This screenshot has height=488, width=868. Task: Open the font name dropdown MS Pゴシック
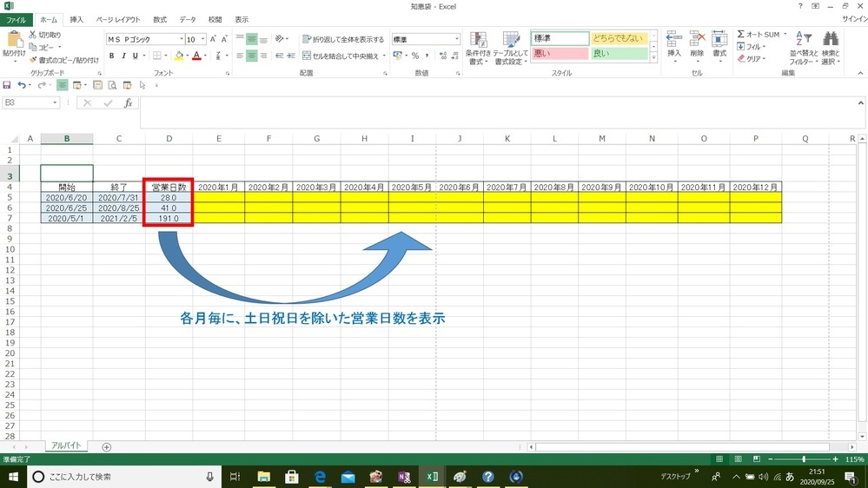182,39
